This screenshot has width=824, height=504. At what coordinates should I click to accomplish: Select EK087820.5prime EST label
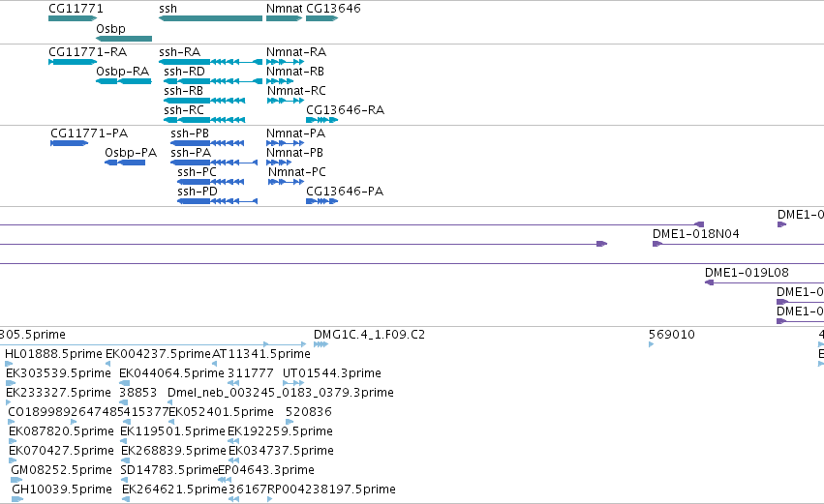61,432
